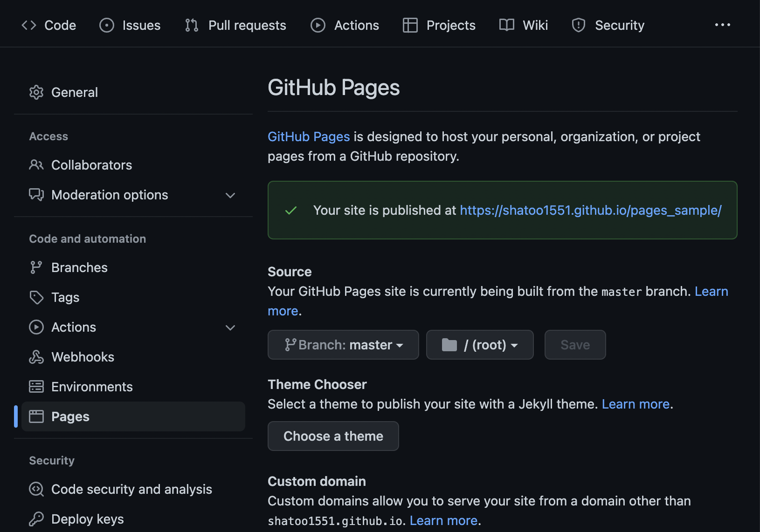Switch to the Code tab
The width and height of the screenshot is (760, 532).
click(x=49, y=25)
